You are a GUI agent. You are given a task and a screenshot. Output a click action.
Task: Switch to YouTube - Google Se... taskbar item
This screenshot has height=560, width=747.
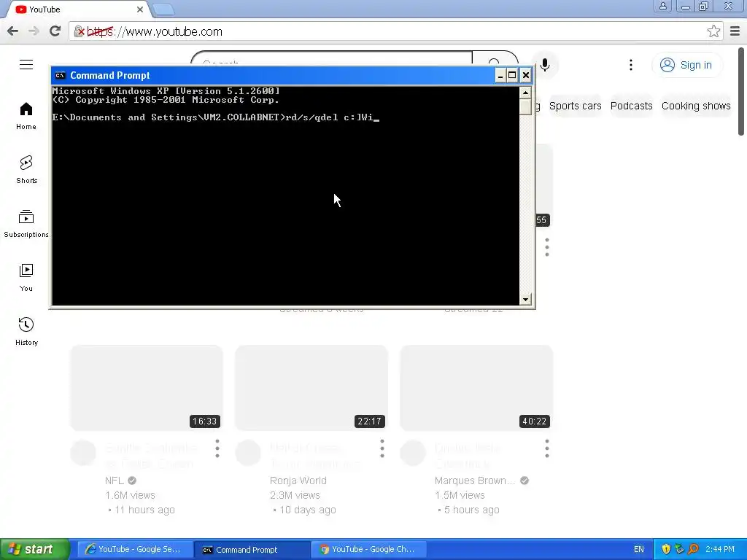(135, 549)
